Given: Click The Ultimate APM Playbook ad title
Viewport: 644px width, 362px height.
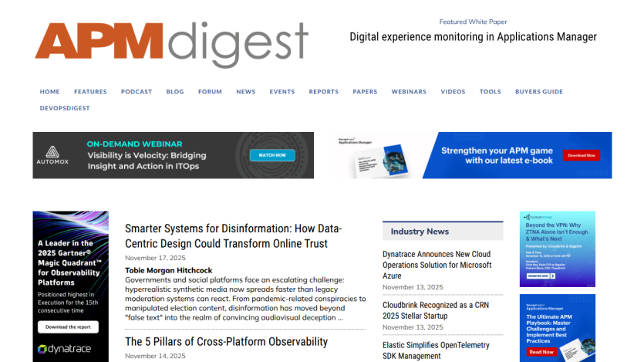Looking at the screenshot, I should (549, 329).
